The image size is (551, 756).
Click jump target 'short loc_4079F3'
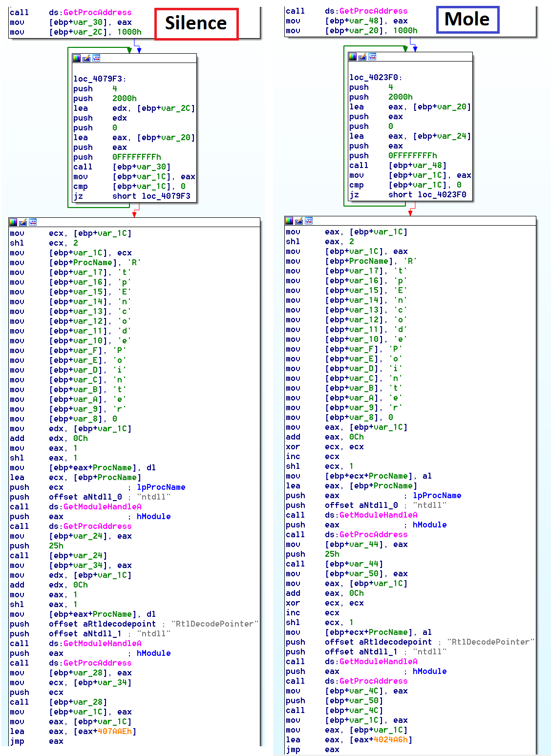click(x=151, y=196)
